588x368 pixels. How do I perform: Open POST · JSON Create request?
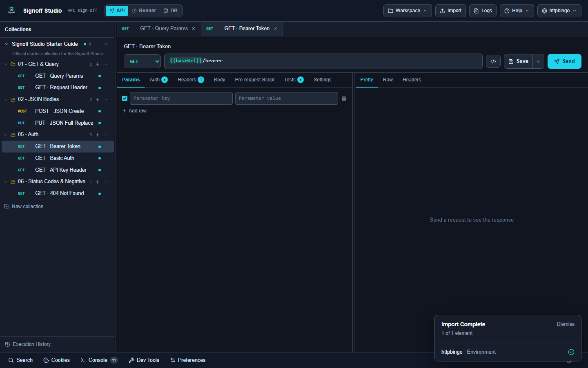58,111
